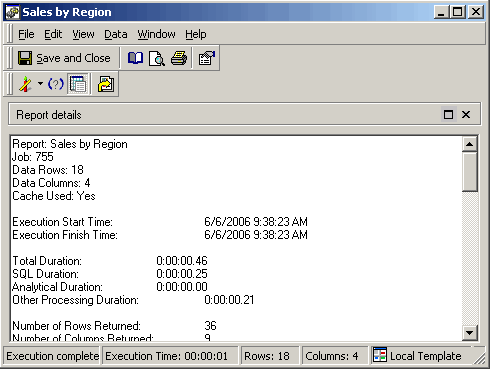Close the Report details pane
Image resolution: width=490 pixels, height=369 pixels.
(x=466, y=115)
